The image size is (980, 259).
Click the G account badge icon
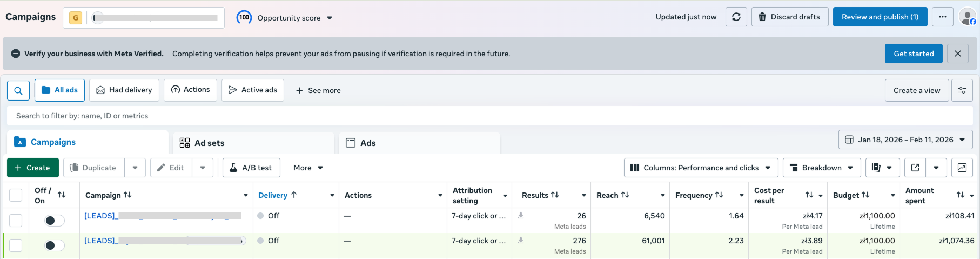(76, 18)
